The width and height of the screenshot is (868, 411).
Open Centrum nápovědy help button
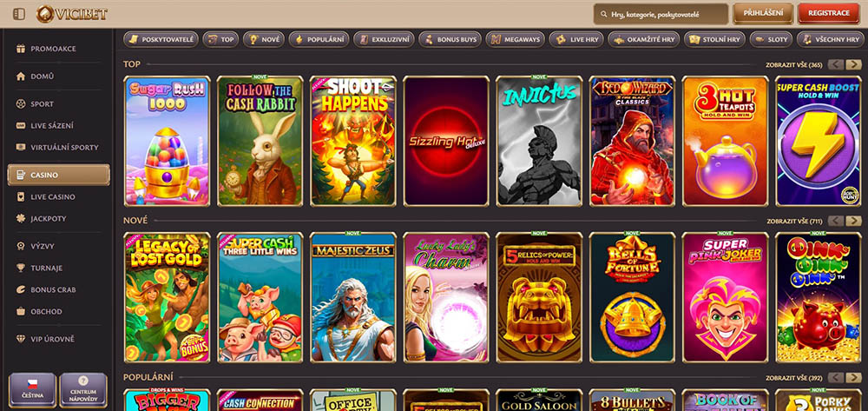pyautogui.click(x=83, y=390)
